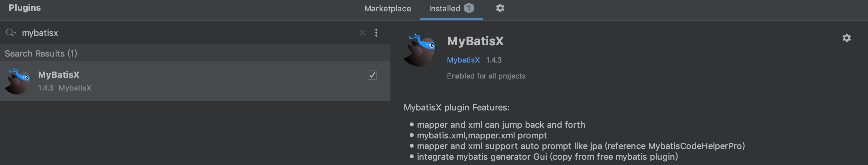Click the Search Results (1) header
The width and height of the screenshot is (868, 165).
[41, 54]
